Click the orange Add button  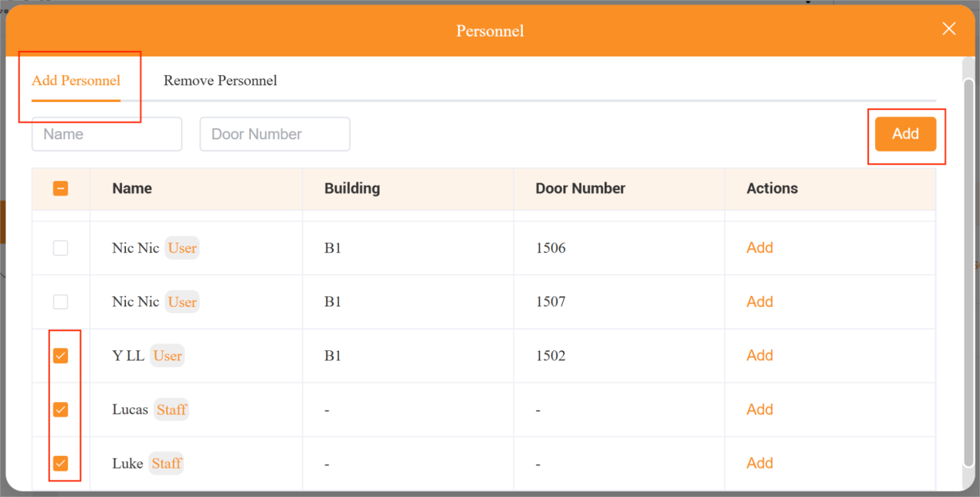tap(905, 134)
